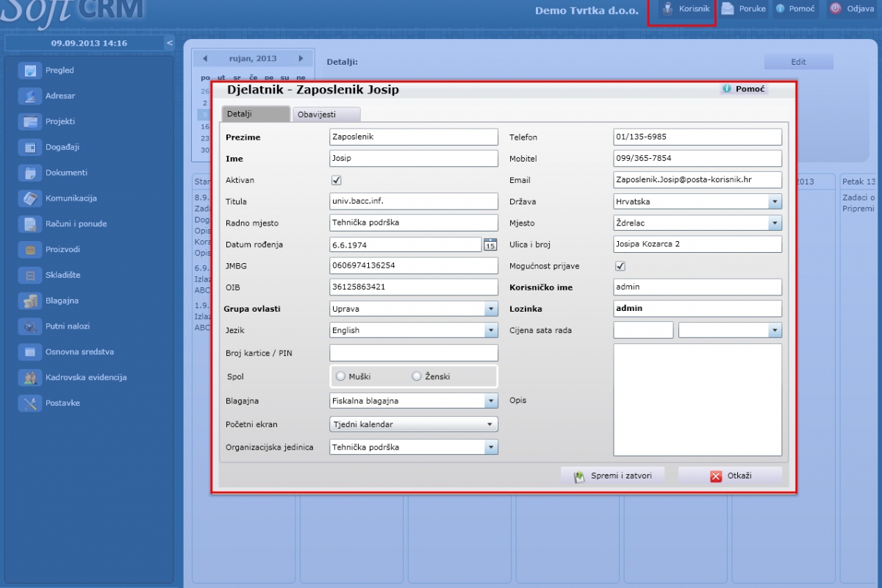Screen dimensions: 882x588
Task: Select the Ženski radio button
Action: coord(417,376)
